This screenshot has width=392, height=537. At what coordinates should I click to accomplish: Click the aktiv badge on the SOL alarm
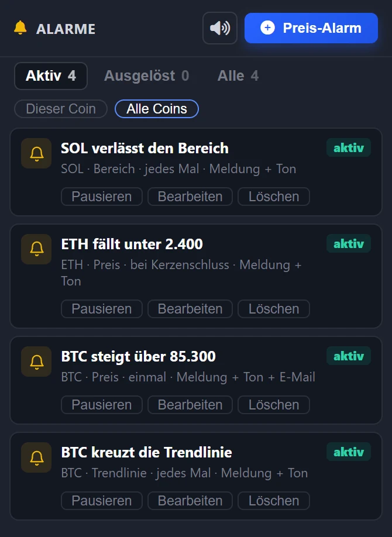[x=349, y=147]
